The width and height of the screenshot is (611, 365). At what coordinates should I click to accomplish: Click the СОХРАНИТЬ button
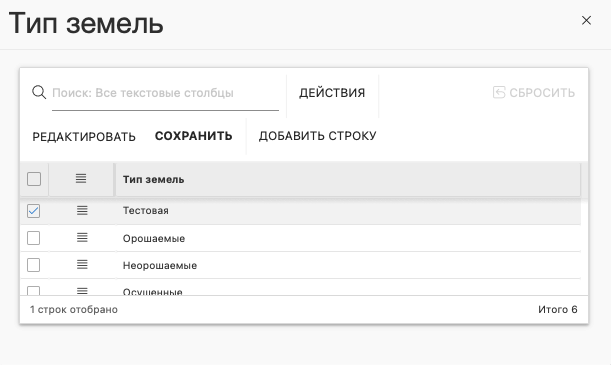(x=194, y=136)
